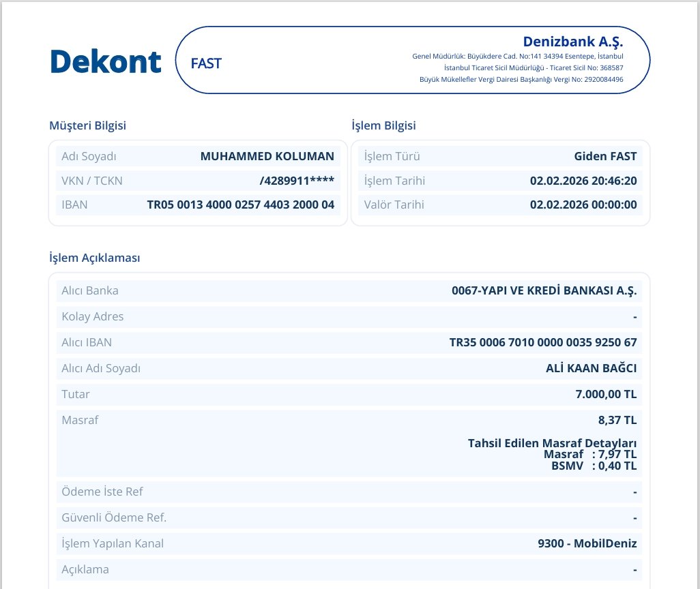Click the Kolay Adres label
This screenshot has width=700, height=589.
click(x=92, y=316)
